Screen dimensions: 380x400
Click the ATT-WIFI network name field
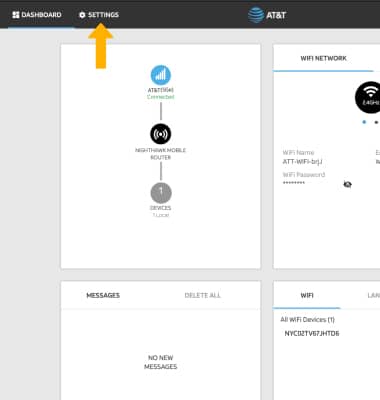[302, 162]
